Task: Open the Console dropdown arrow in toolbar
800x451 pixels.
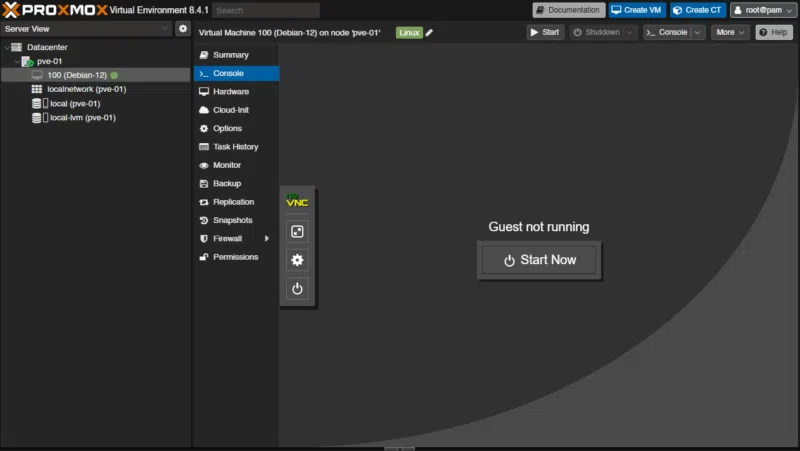Action: pos(697,32)
